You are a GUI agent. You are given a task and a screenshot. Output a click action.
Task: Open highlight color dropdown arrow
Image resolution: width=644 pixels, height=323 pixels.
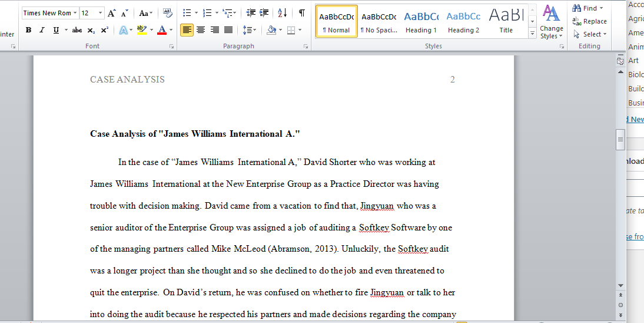[x=151, y=30]
